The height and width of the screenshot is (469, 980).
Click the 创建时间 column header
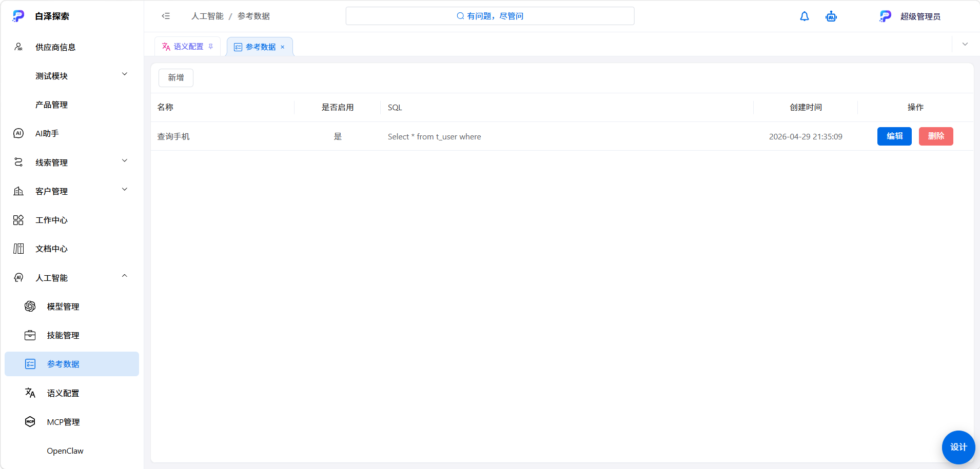(806, 108)
